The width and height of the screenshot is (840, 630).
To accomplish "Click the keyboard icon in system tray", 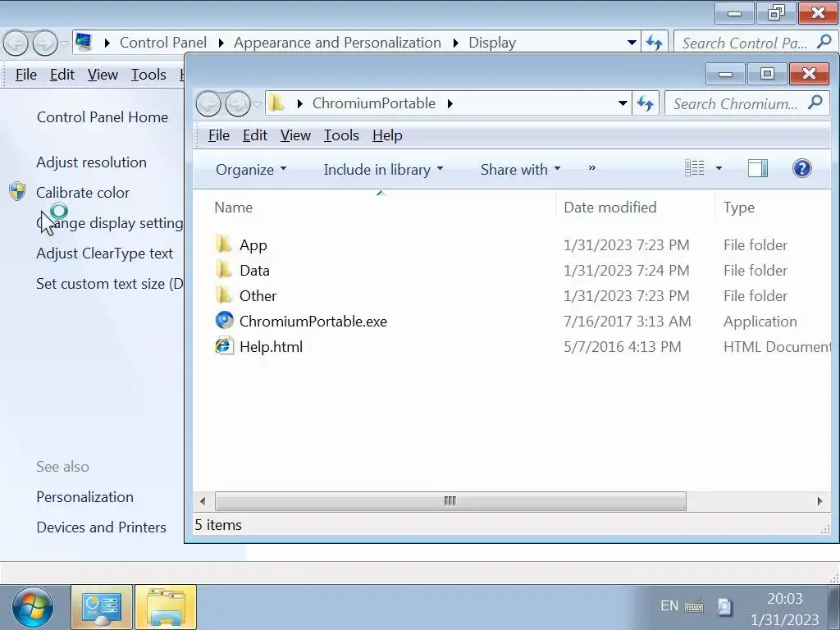I will pos(694,606).
